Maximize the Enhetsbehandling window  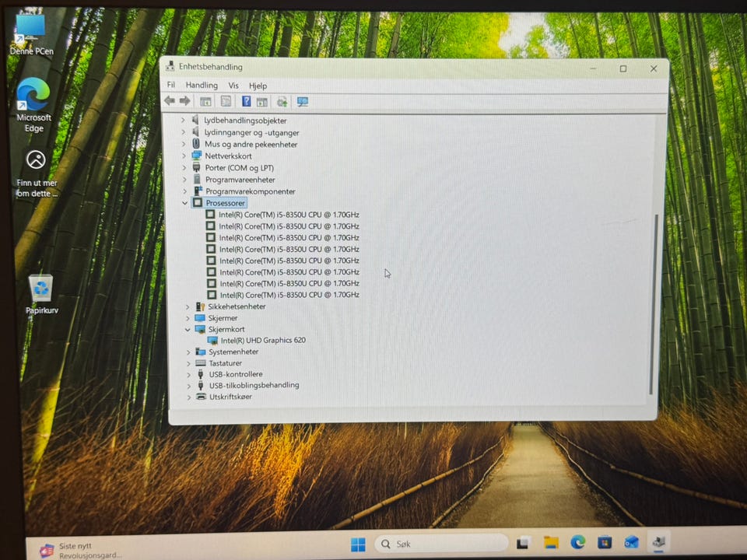pyautogui.click(x=623, y=69)
